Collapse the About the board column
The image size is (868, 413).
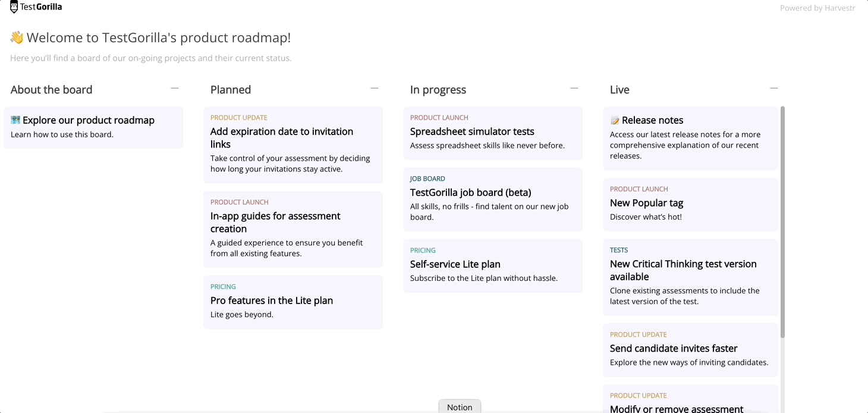point(175,88)
